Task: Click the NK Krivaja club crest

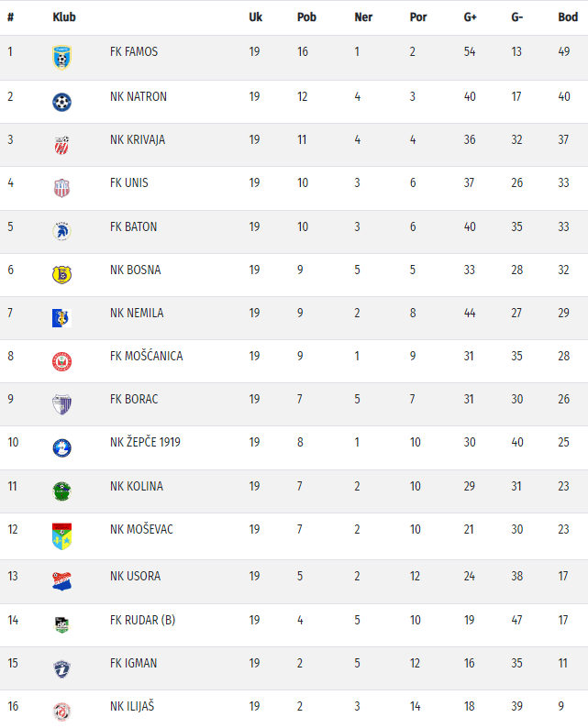Action: point(61,145)
